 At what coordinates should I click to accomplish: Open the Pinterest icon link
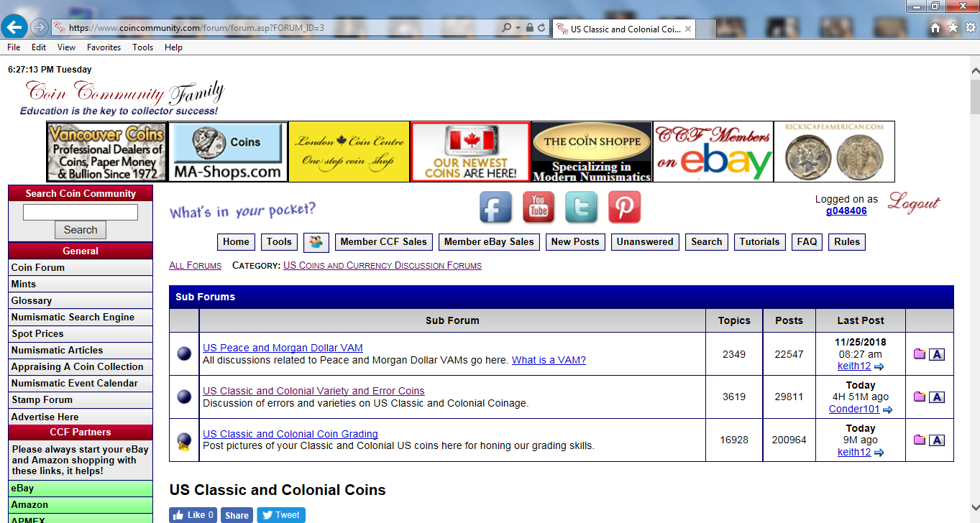(x=624, y=208)
